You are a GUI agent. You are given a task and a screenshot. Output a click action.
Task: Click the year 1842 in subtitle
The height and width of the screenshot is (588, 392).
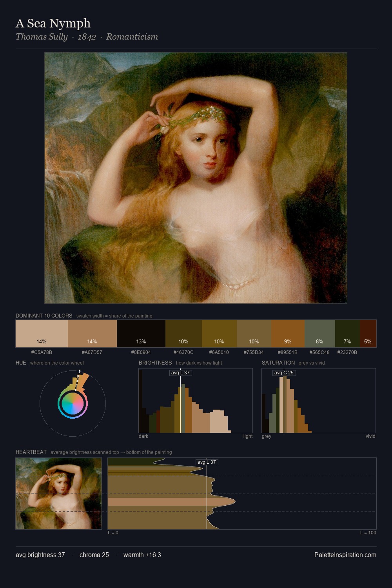point(87,37)
